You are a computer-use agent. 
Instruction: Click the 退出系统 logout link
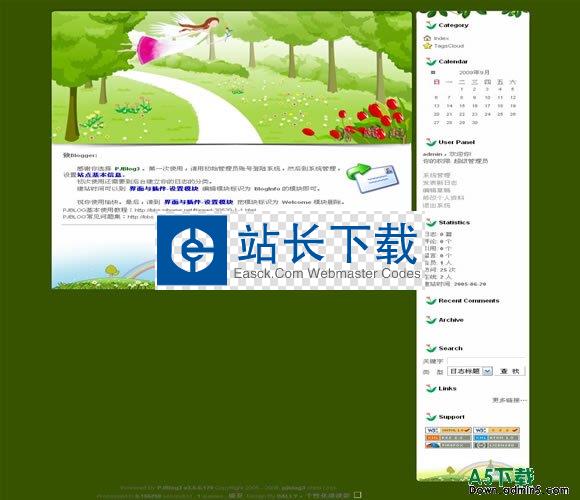click(x=436, y=205)
